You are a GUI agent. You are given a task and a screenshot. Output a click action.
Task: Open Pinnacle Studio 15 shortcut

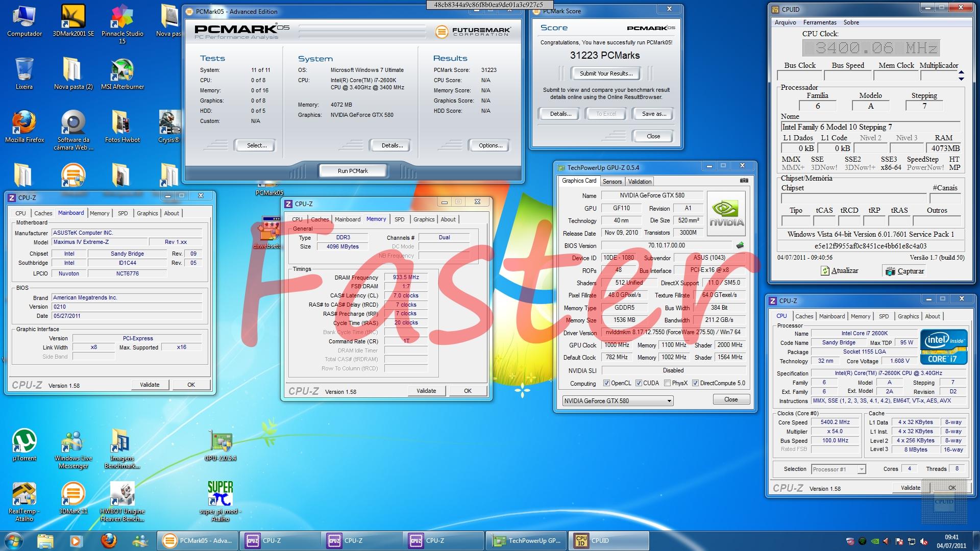[x=122, y=24]
